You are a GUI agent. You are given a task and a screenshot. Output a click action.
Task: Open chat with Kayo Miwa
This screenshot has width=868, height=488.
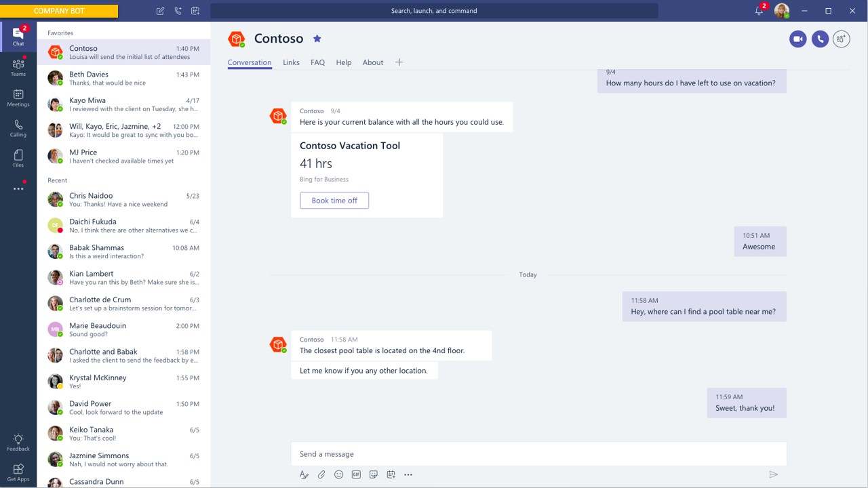(x=123, y=104)
